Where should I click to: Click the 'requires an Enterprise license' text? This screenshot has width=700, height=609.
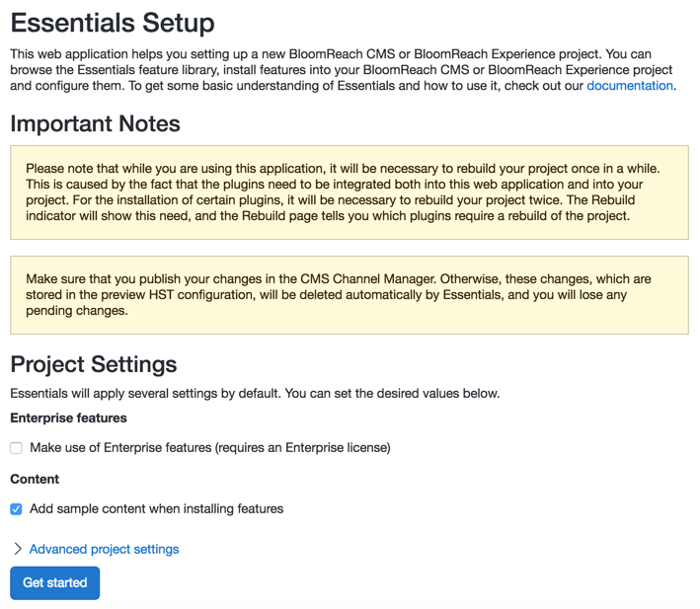pyautogui.click(x=303, y=447)
